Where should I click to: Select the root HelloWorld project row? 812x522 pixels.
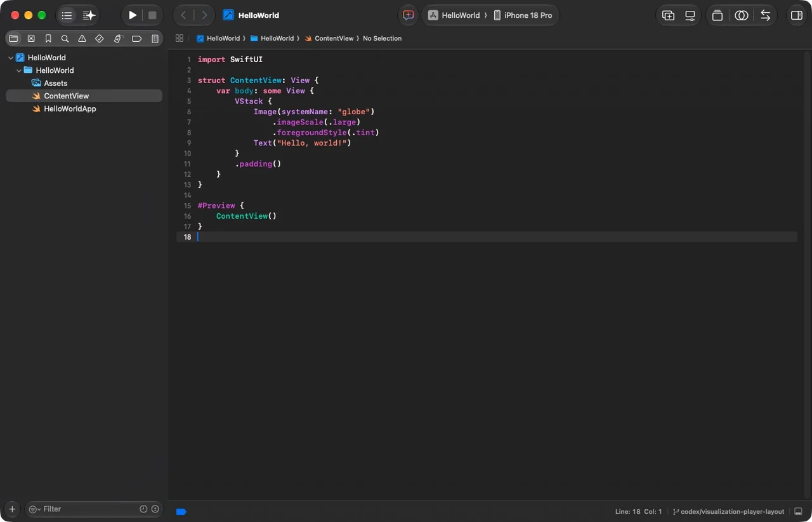(84, 58)
